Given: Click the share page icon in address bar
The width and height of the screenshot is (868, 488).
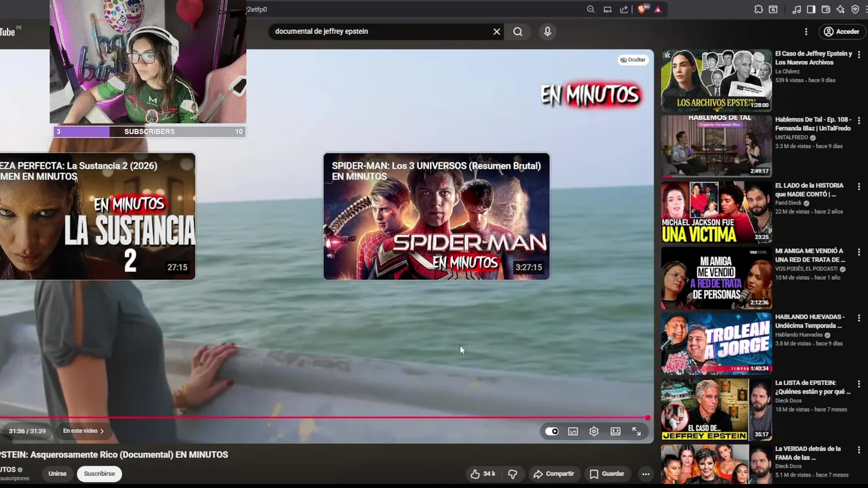Looking at the screenshot, I should point(624,9).
